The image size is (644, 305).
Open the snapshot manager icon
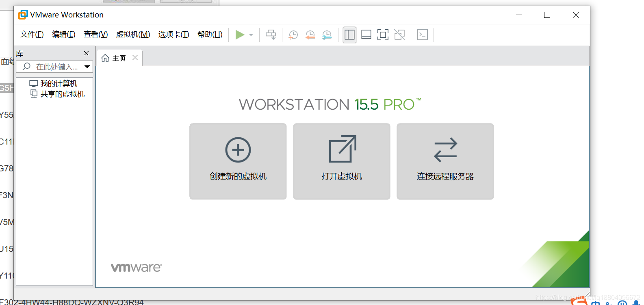click(x=327, y=35)
